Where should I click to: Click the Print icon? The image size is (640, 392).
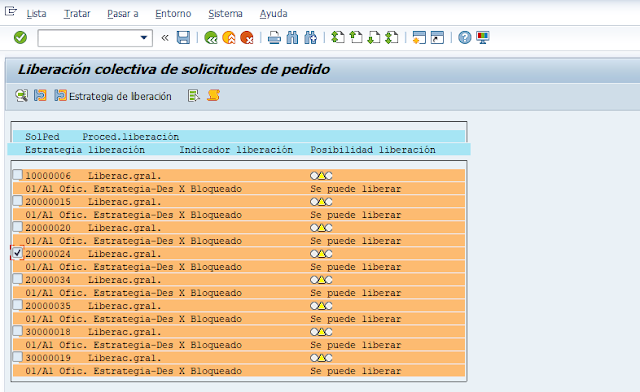click(274, 38)
